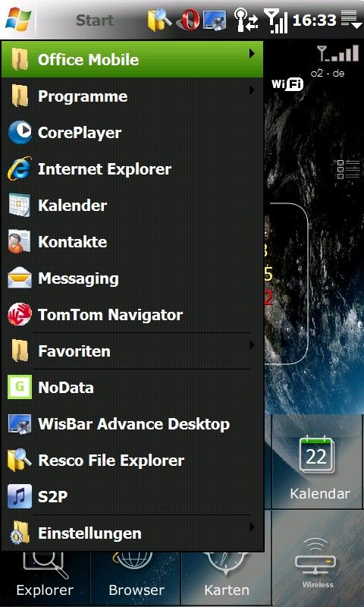
Task: Click the Office Mobile folder icon
Action: (x=20, y=59)
